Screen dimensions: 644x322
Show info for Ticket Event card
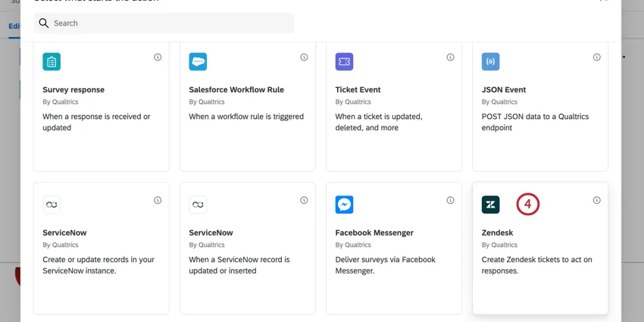pos(450,58)
